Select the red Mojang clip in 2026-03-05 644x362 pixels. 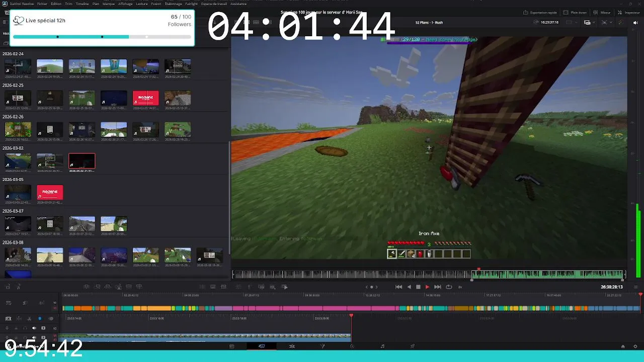[50, 193]
